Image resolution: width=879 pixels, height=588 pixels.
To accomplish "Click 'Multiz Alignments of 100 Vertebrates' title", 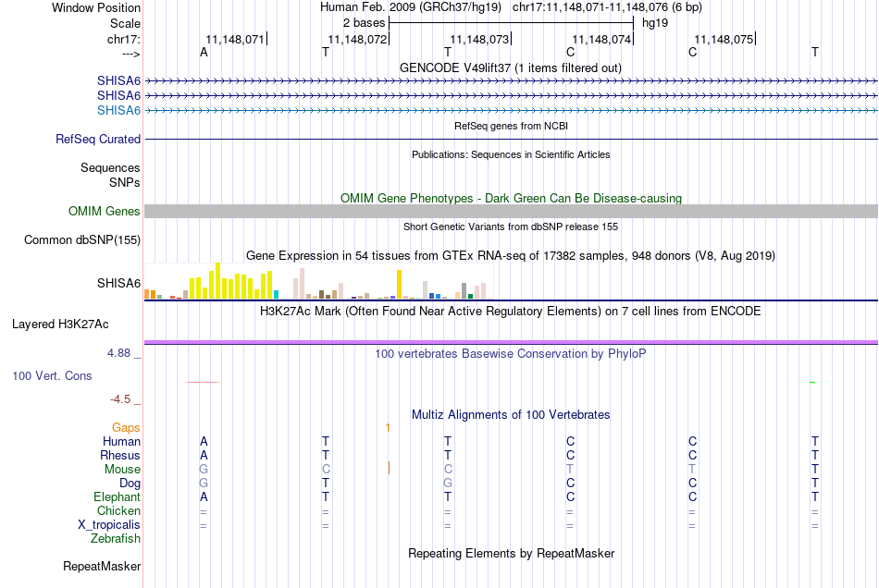I will (x=511, y=415).
